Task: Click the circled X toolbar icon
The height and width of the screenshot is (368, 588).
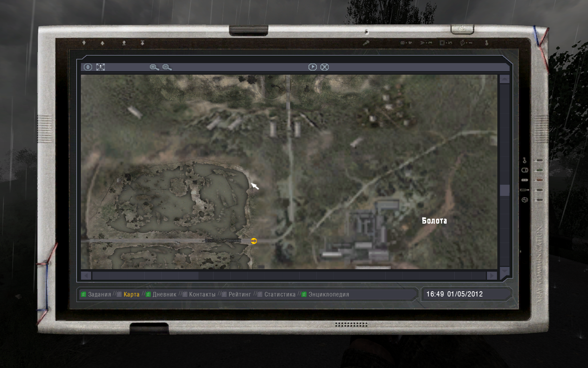Action: [324, 67]
